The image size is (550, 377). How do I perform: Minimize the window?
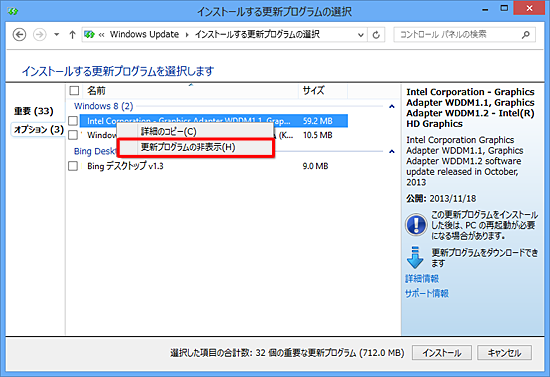click(485, 9)
